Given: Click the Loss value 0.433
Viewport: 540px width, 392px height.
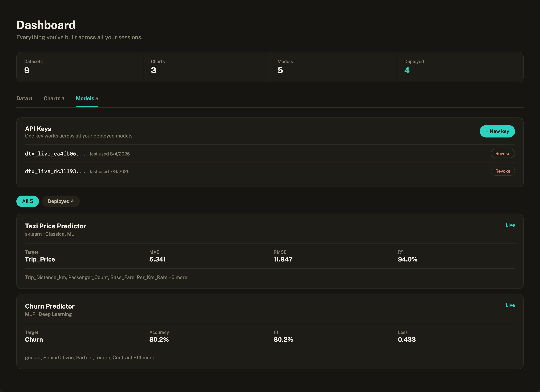Looking at the screenshot, I should [x=407, y=339].
